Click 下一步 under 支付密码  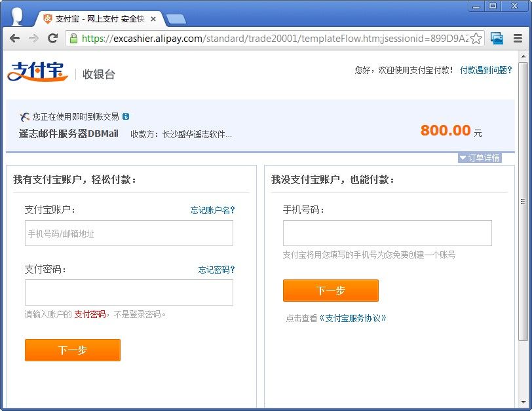coord(73,350)
